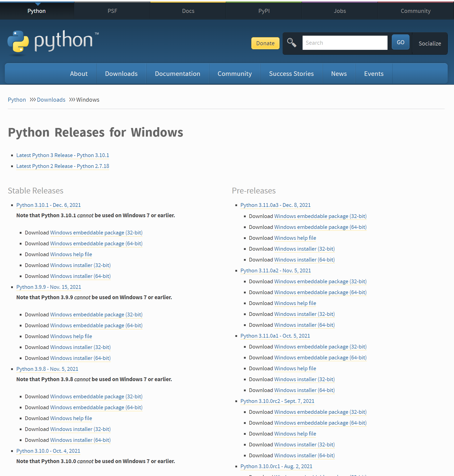Open the Success Stories navigation menu
The width and height of the screenshot is (454, 476).
point(291,74)
